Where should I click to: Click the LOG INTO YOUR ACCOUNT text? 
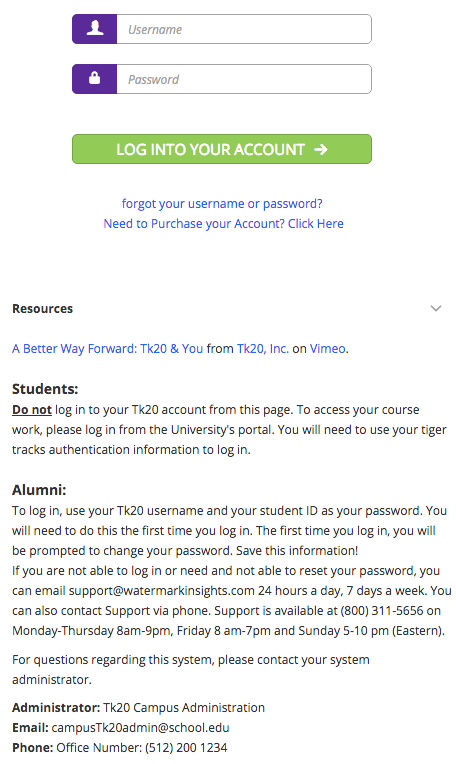pos(210,149)
